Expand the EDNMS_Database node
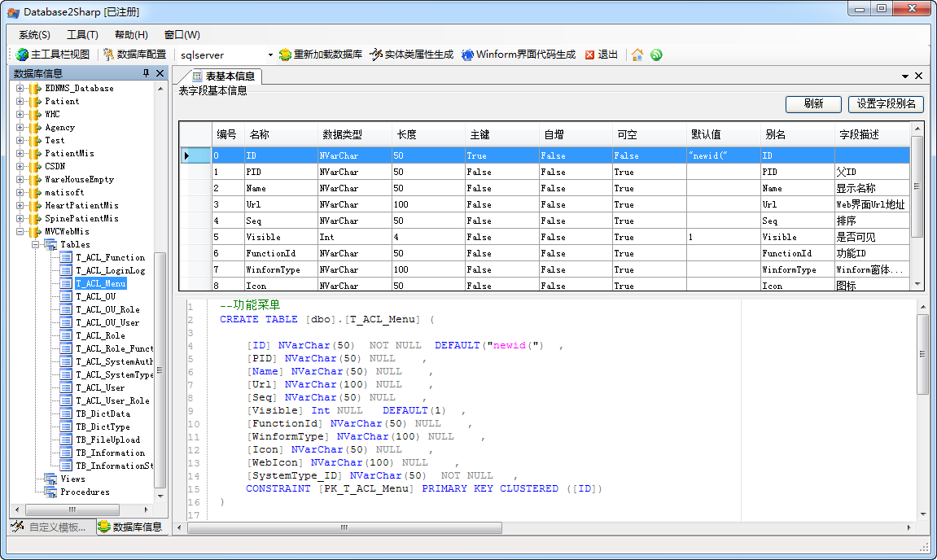Screen dimensions: 937x560 point(20,89)
